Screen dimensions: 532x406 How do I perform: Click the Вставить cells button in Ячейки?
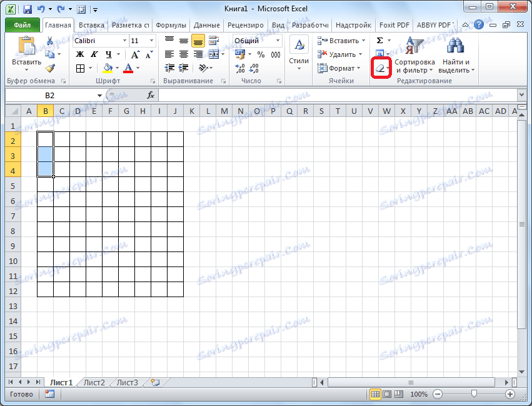[341, 41]
